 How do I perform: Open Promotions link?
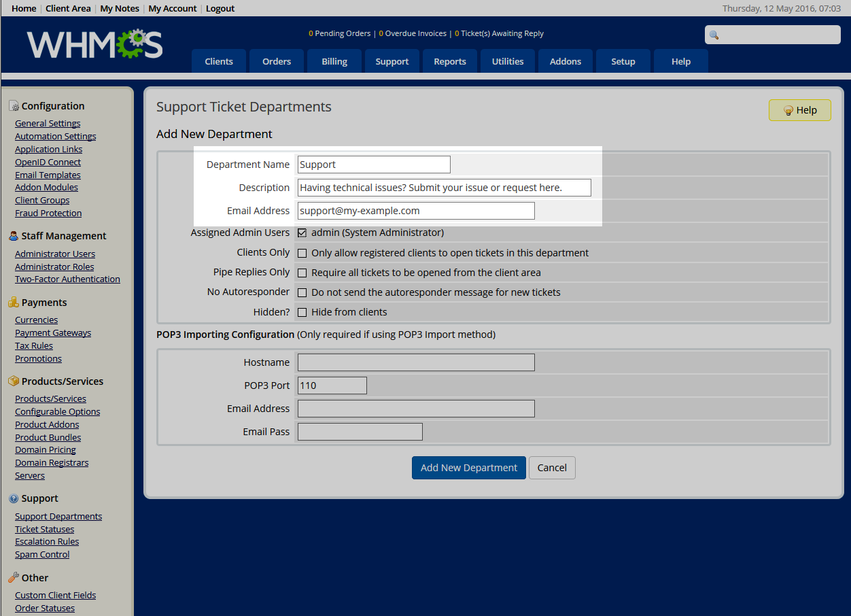click(x=38, y=359)
